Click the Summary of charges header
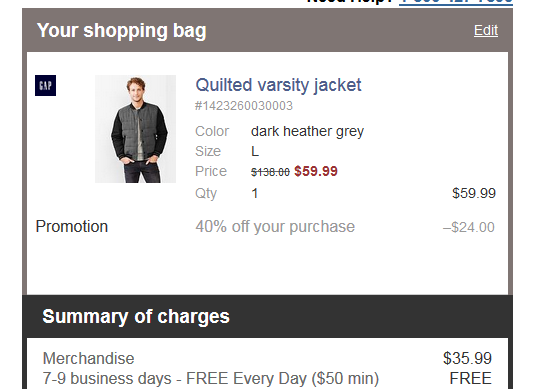This screenshot has width=536, height=389. tap(136, 317)
